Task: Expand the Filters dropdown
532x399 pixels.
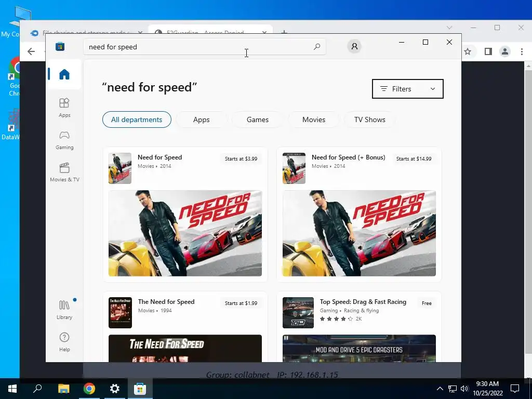Action: coord(407,89)
